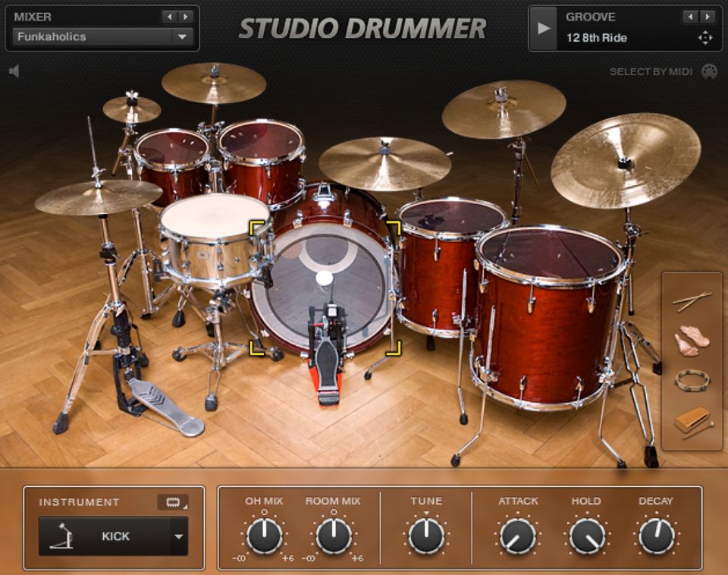
Task: Click the TUNE knob
Action: 426,536
